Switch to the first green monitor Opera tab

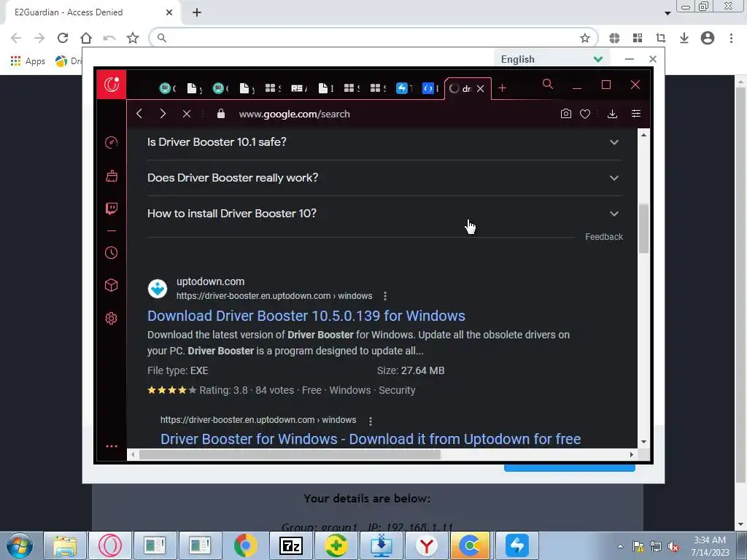pyautogui.click(x=168, y=88)
